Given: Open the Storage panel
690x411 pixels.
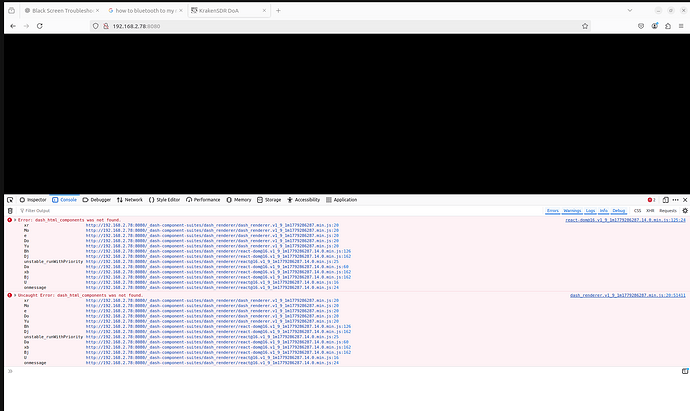Looking at the screenshot, I should click(269, 200).
